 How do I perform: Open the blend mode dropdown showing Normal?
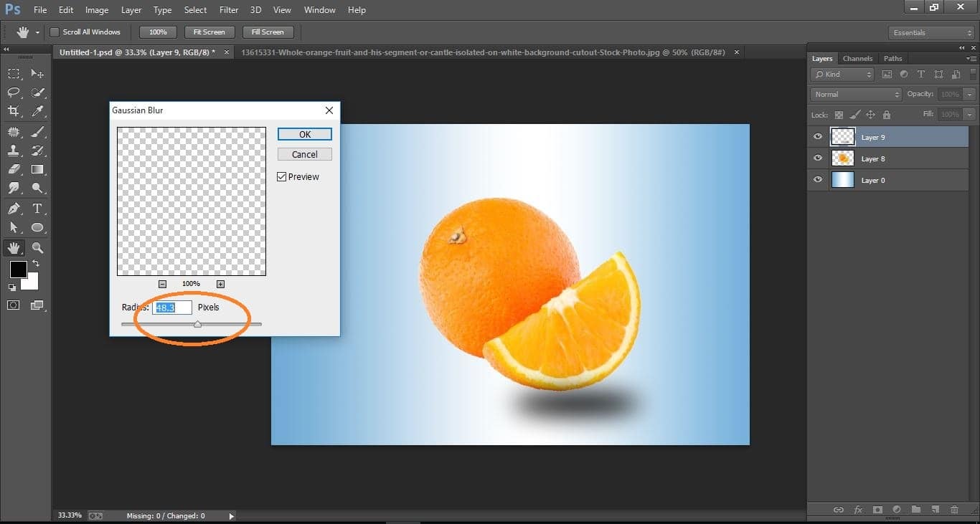coord(855,94)
